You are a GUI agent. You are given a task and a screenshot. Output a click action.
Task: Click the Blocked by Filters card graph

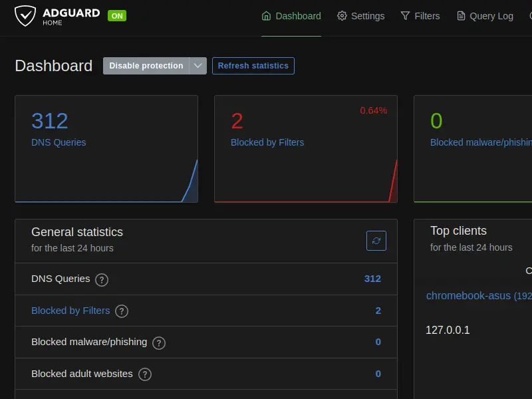pos(306,180)
